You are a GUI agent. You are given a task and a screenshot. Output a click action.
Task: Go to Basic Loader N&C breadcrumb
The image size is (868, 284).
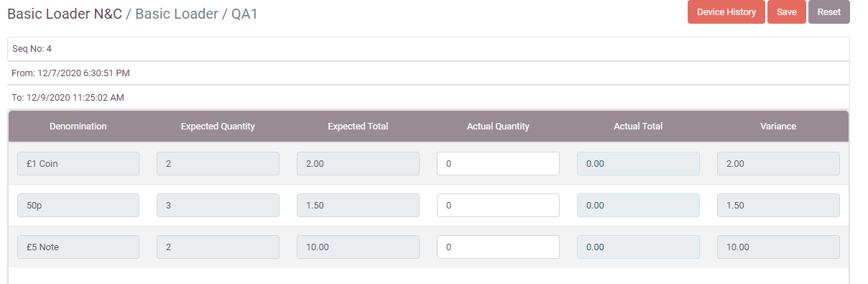[x=65, y=14]
